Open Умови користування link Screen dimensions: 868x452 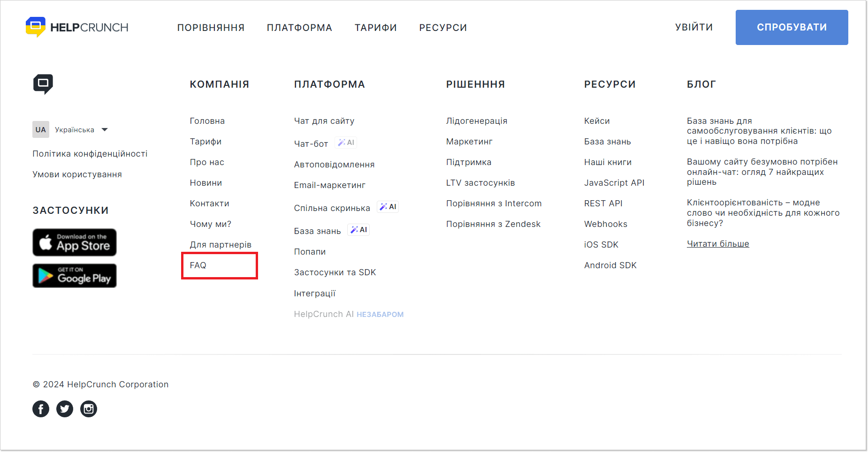[77, 174]
